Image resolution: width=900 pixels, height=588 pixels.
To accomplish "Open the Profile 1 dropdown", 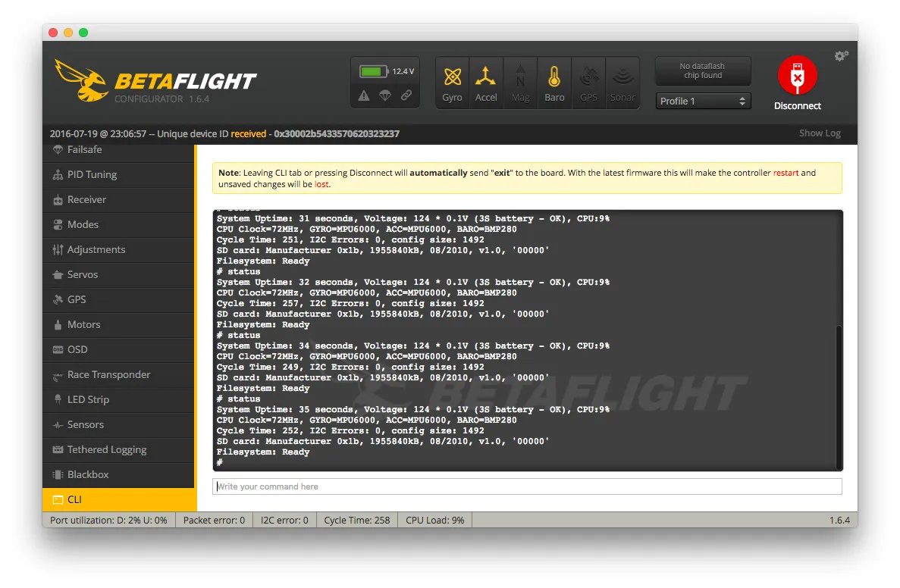I will (x=703, y=101).
